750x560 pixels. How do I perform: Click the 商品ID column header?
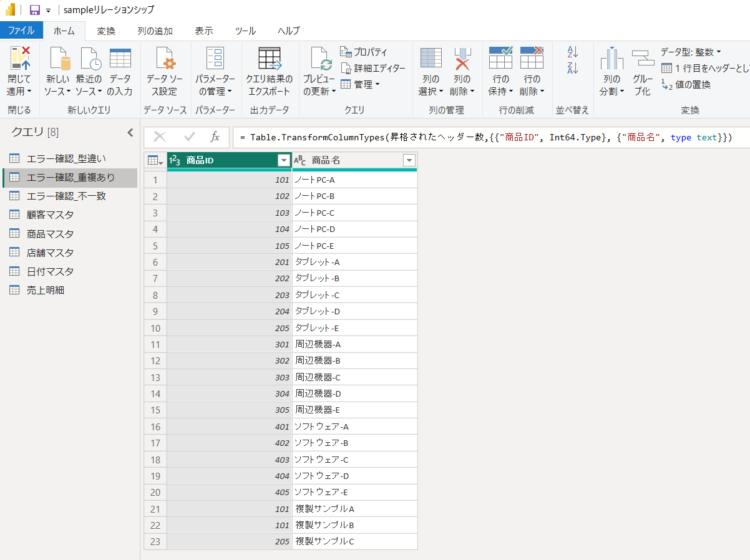tap(229, 160)
